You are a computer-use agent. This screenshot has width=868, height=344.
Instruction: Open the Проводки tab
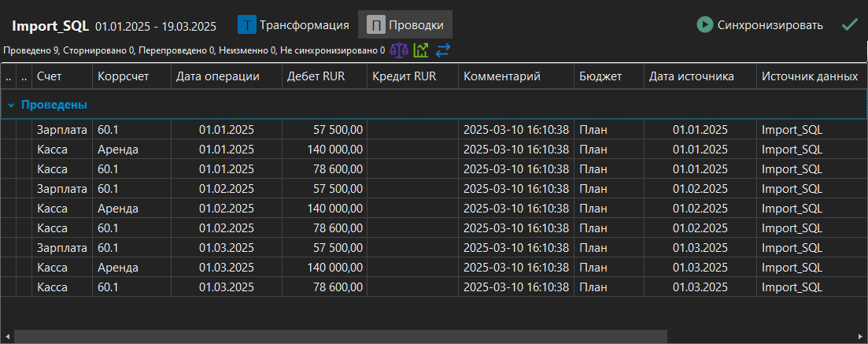coord(417,25)
